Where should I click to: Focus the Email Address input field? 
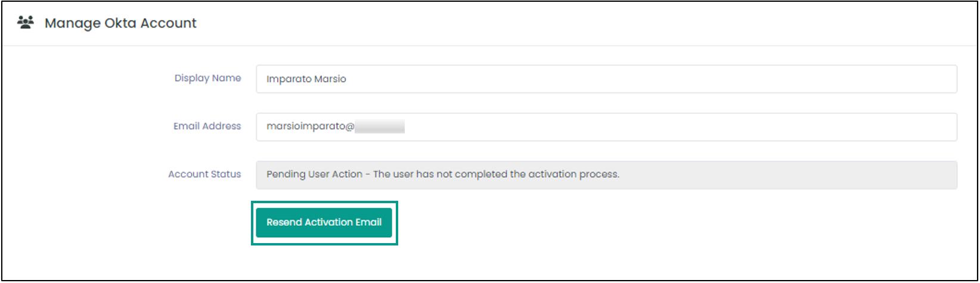pyautogui.click(x=606, y=127)
